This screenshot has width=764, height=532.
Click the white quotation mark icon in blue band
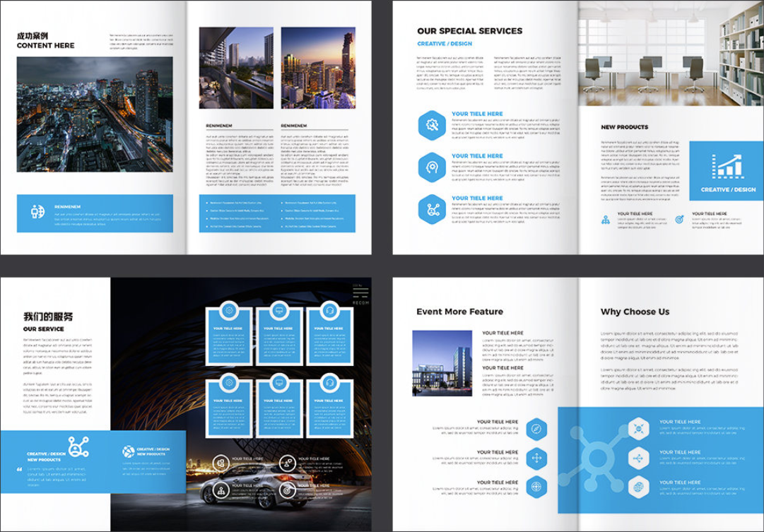point(20,470)
